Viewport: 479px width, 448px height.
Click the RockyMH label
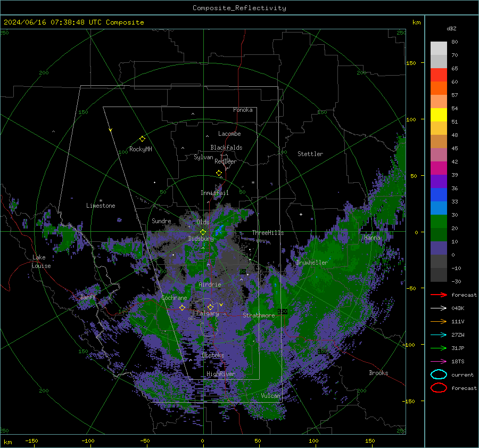[141, 149]
